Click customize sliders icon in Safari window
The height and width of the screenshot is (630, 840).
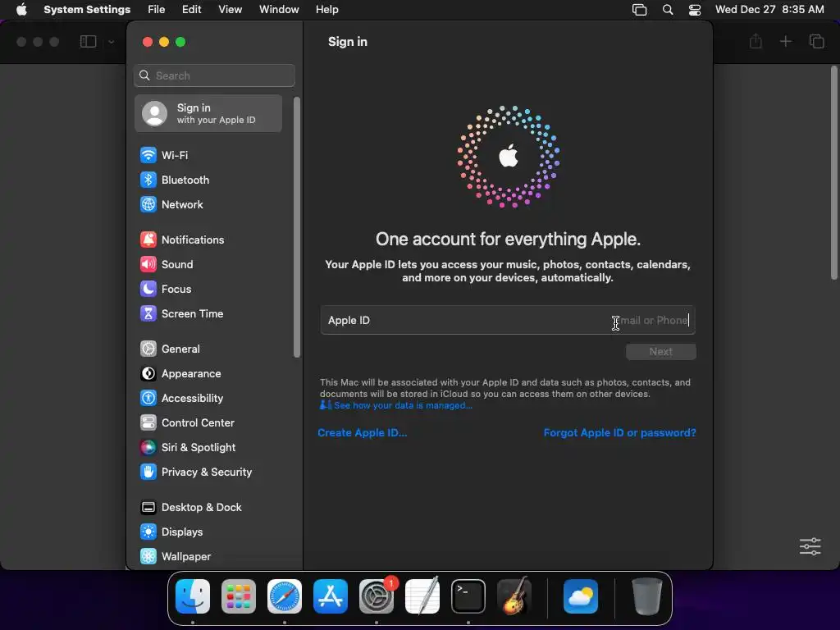(810, 546)
